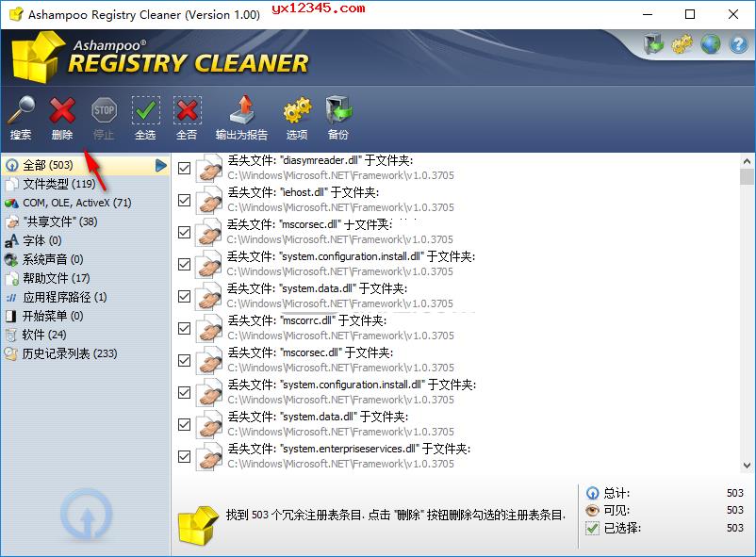This screenshot has height=557, width=756.
Task: Click the 已选择: label in the summary
Action: click(x=622, y=528)
